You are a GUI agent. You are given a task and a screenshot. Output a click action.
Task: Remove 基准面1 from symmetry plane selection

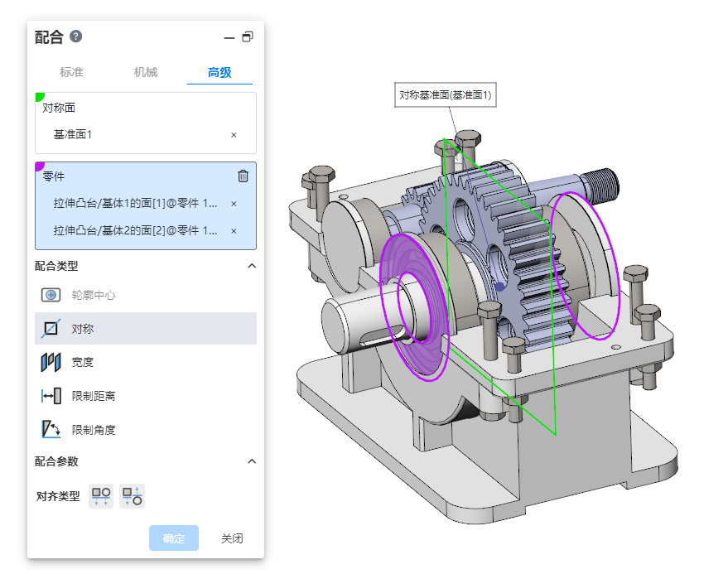234,135
